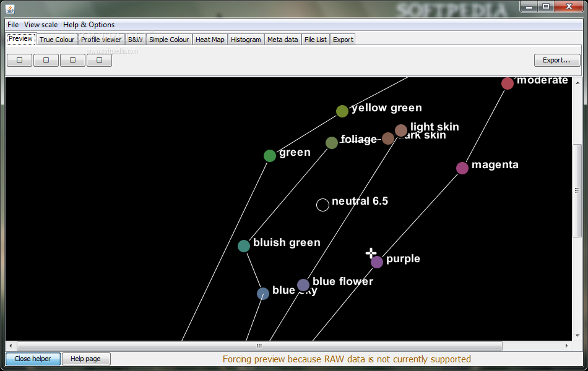The height and width of the screenshot is (371, 588).
Task: Click the fourth square icon toolbar button
Action: 100,60
